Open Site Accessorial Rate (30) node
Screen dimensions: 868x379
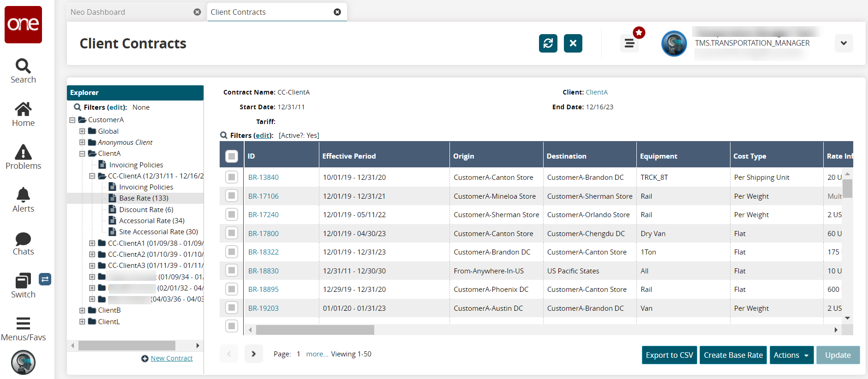pos(158,231)
